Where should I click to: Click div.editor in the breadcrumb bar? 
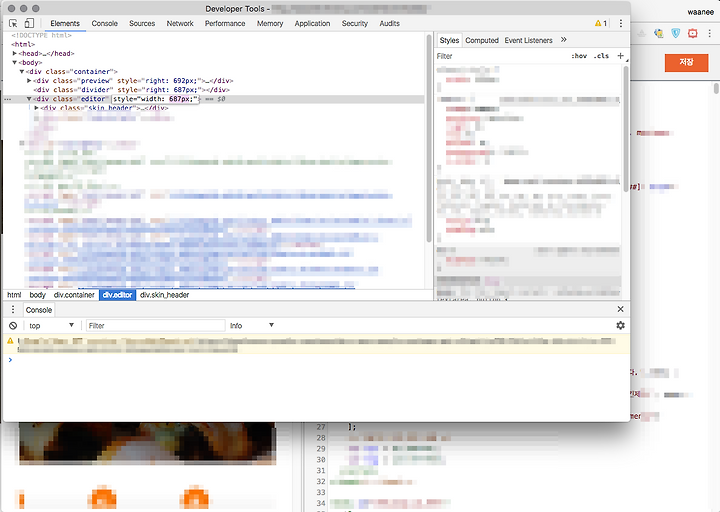click(x=117, y=295)
